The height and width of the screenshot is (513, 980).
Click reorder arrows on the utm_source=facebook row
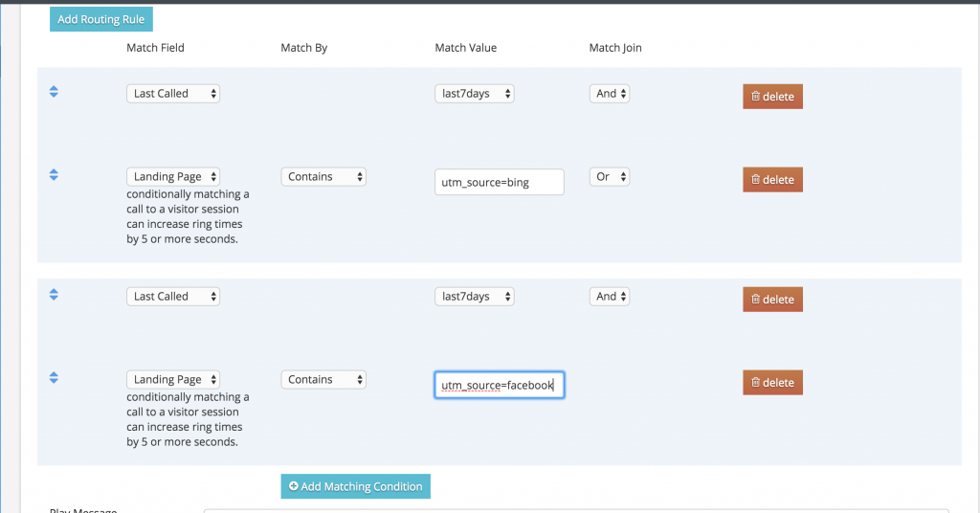tap(54, 378)
